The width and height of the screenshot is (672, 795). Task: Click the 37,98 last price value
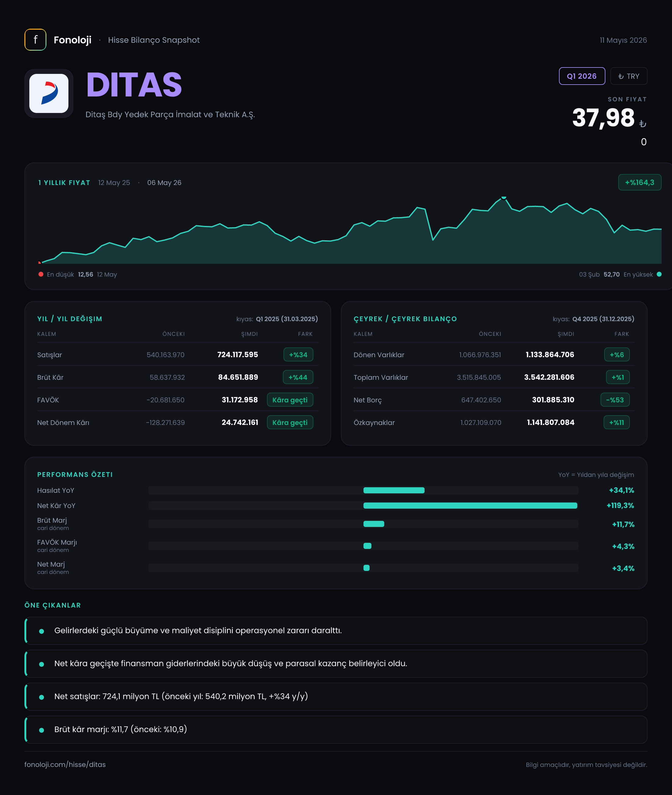(x=603, y=118)
